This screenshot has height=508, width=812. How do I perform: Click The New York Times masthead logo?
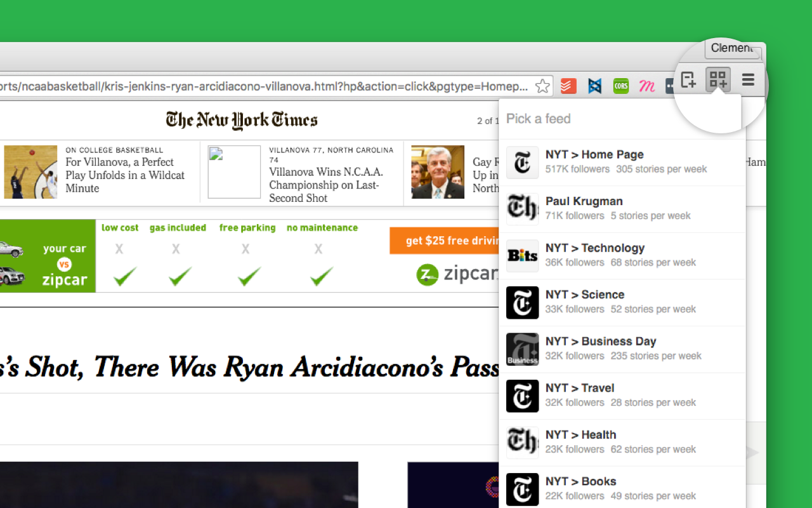pyautogui.click(x=242, y=120)
